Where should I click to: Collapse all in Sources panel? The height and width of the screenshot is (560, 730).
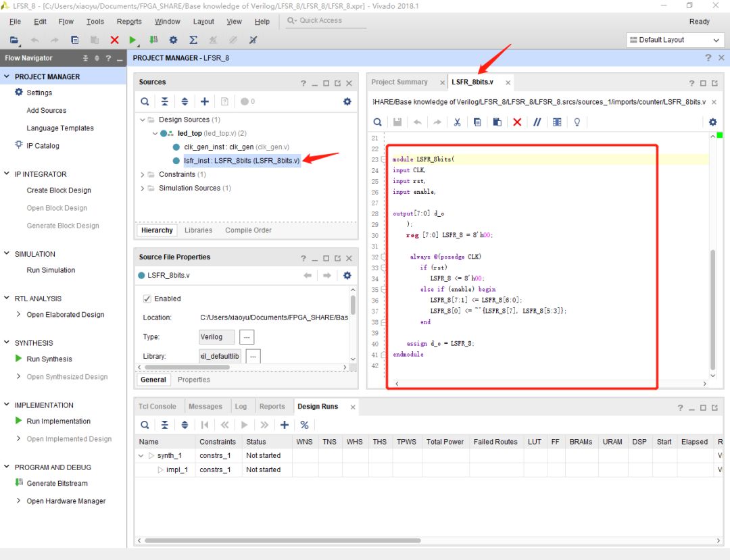(165, 101)
